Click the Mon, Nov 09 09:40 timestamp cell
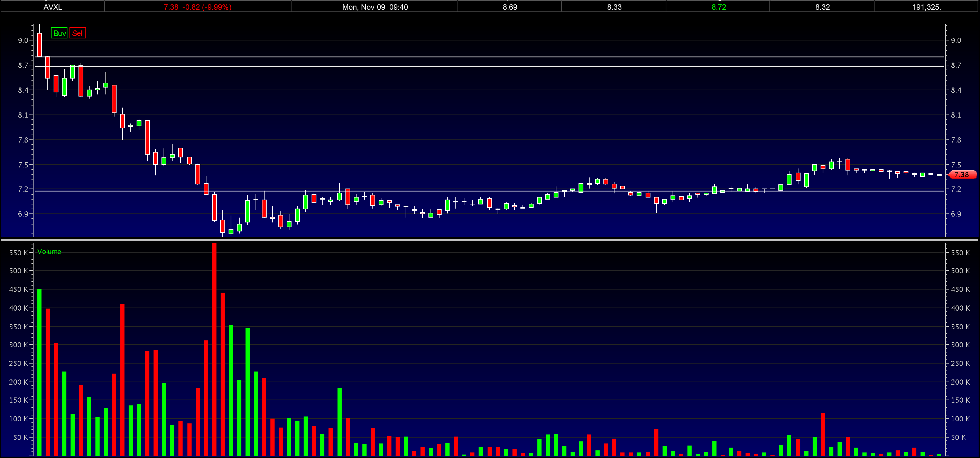Image resolution: width=980 pixels, height=458 pixels. click(375, 7)
